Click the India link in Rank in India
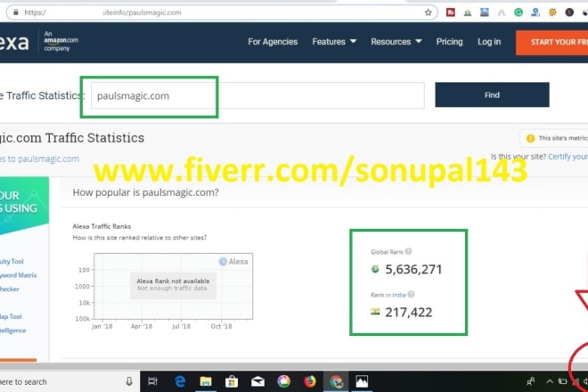The width and height of the screenshot is (588, 392). pos(399,295)
